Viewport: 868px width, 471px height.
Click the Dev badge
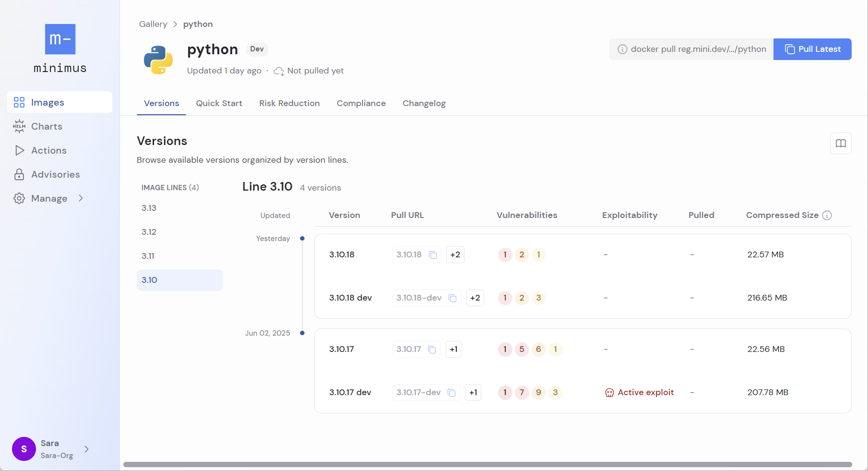pos(257,49)
